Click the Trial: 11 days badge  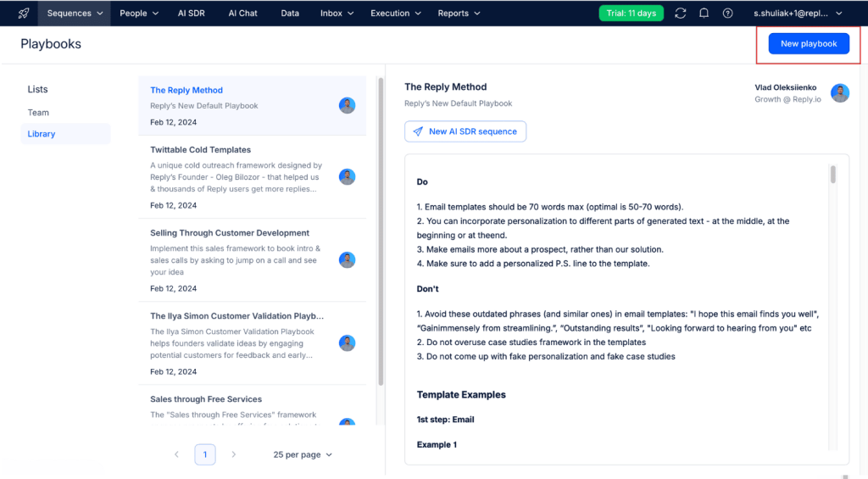631,14
